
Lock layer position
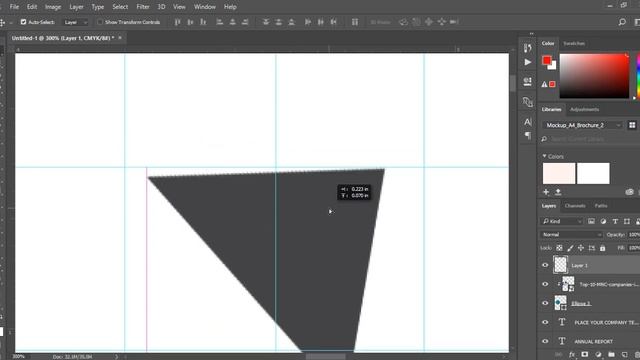pyautogui.click(x=581, y=248)
